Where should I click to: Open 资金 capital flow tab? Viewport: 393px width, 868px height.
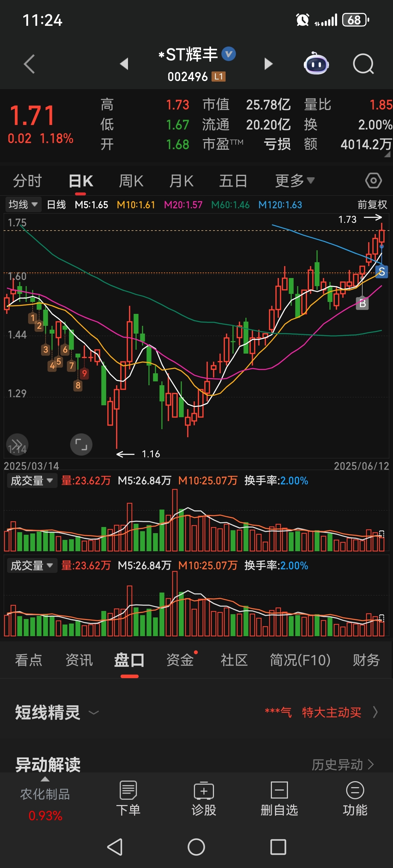pyautogui.click(x=180, y=660)
